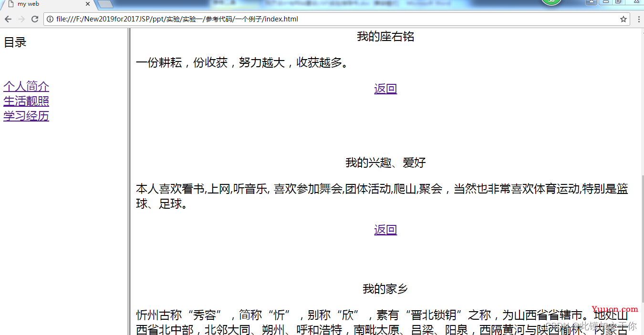The height and width of the screenshot is (335, 644).
Task: Open the 学习经历 link in sidebar
Action: click(x=26, y=116)
